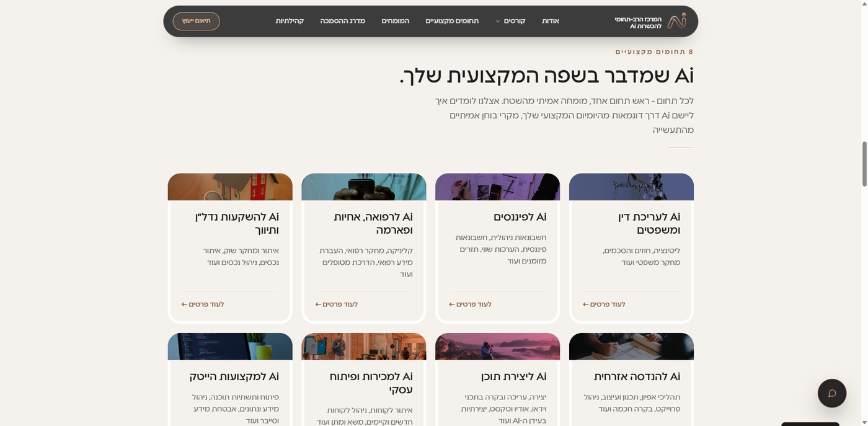Click the scrollbar down arrow
Image resolution: width=868 pixels, height=426 pixels.
tap(864, 422)
